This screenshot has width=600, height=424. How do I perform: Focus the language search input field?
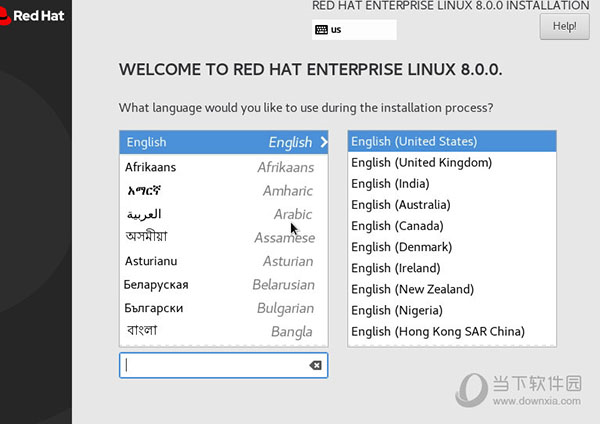coord(223,365)
